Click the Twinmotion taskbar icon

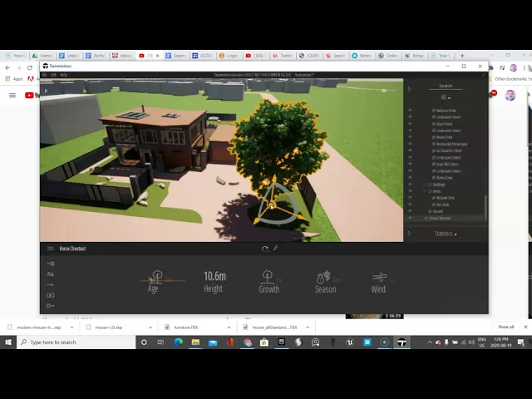coord(401,342)
